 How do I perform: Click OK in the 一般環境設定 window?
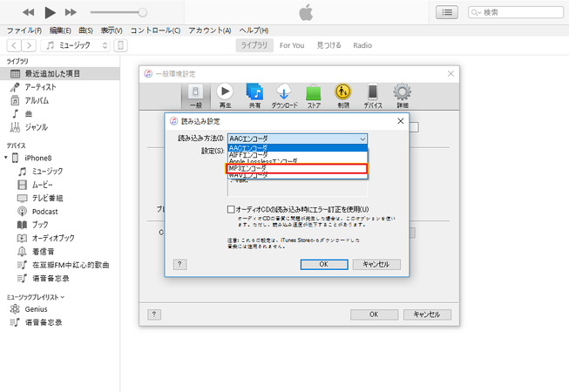(x=374, y=314)
